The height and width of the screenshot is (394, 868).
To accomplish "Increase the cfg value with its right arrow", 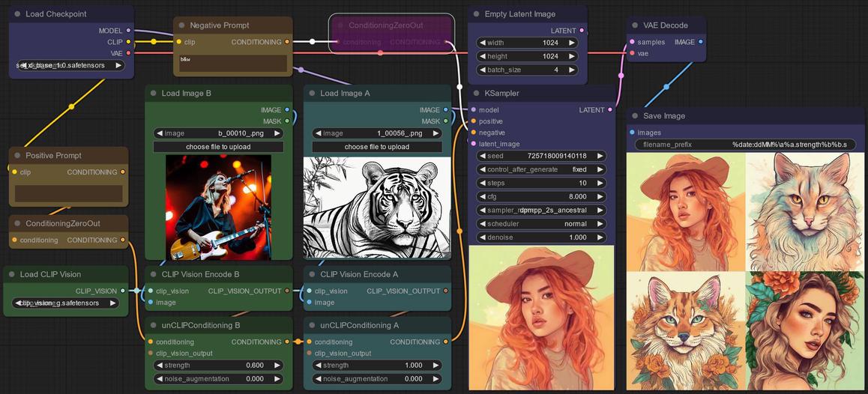I will click(600, 197).
